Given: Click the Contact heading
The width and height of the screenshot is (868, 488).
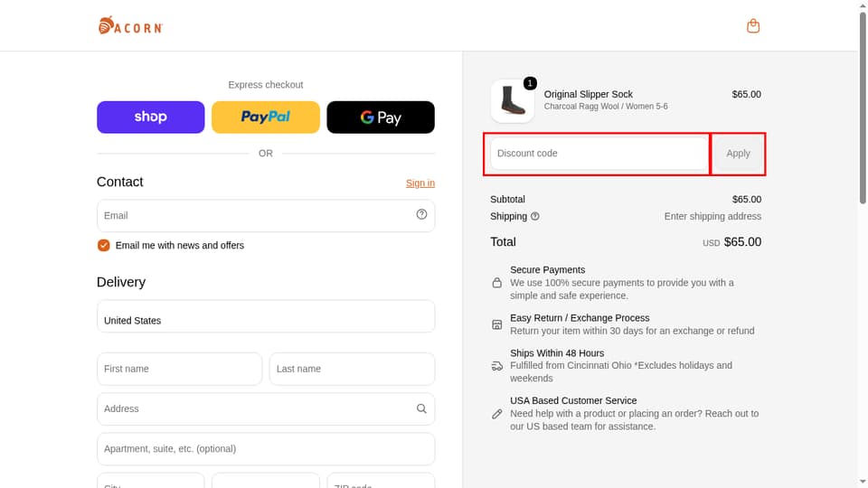Looking at the screenshot, I should click(119, 182).
